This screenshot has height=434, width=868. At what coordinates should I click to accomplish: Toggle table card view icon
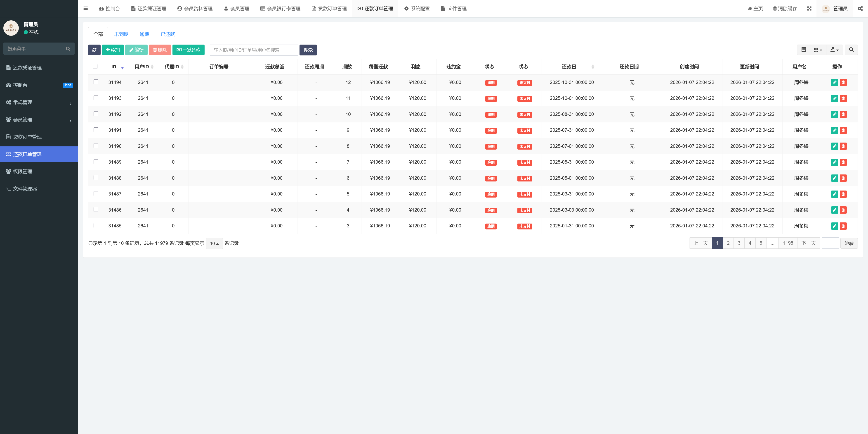803,50
